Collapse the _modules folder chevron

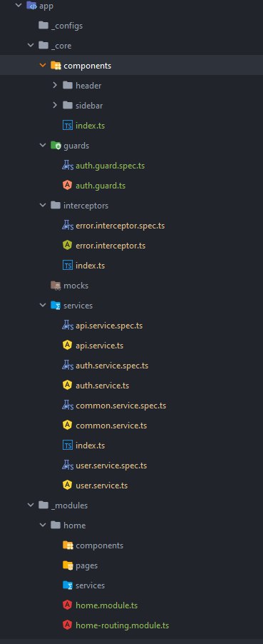point(31,505)
